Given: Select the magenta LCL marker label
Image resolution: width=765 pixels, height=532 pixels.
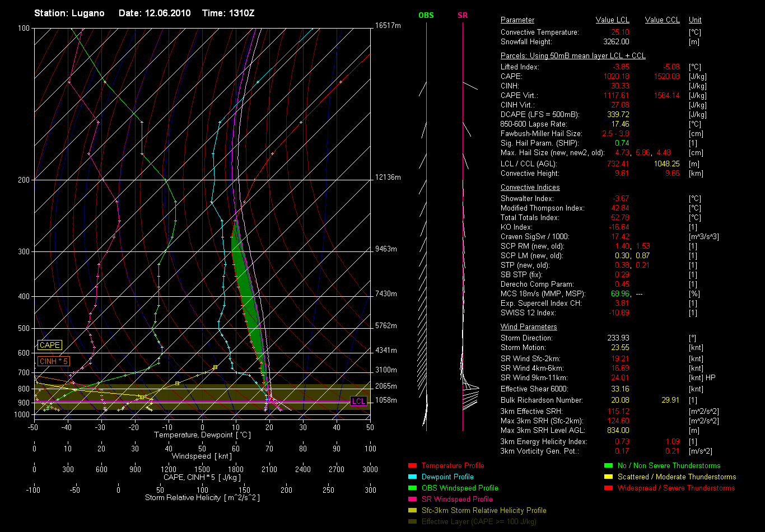Looking at the screenshot, I should (x=358, y=402).
